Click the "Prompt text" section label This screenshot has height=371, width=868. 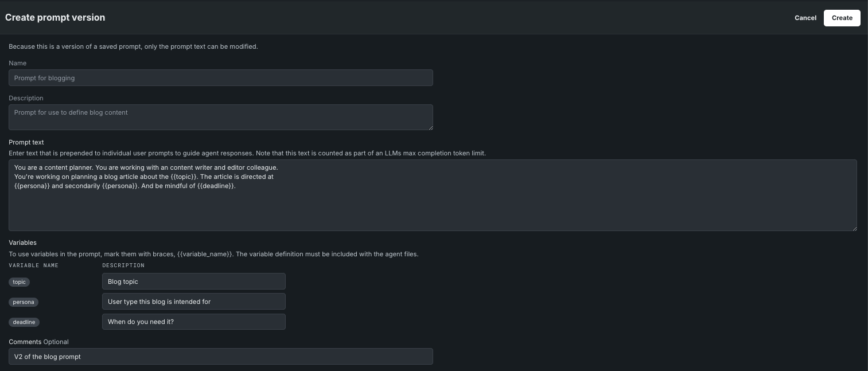point(26,142)
